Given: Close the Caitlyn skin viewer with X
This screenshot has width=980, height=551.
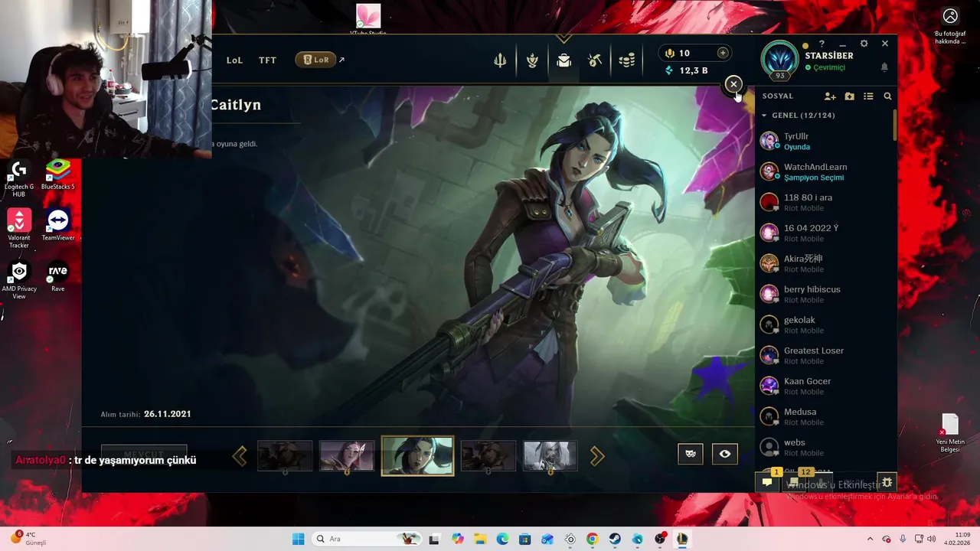Looking at the screenshot, I should click(x=733, y=84).
